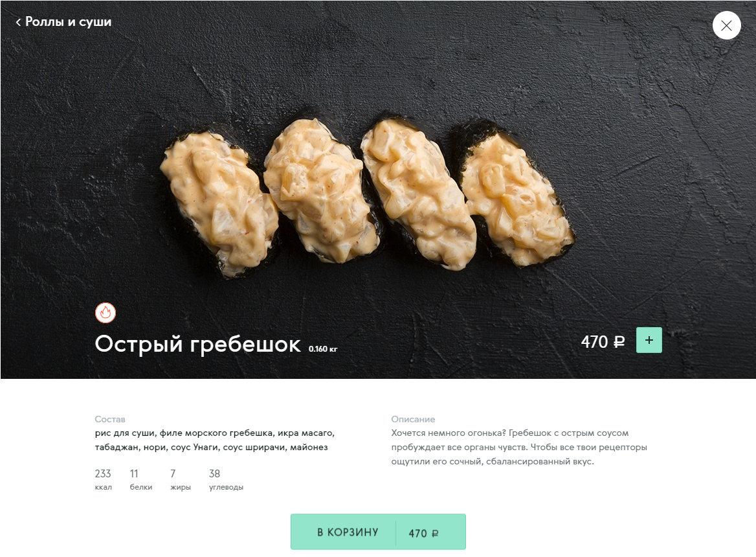The width and height of the screenshot is (756, 557).
Task: Click the 38 углеводы carbs value
Action: pyautogui.click(x=226, y=479)
